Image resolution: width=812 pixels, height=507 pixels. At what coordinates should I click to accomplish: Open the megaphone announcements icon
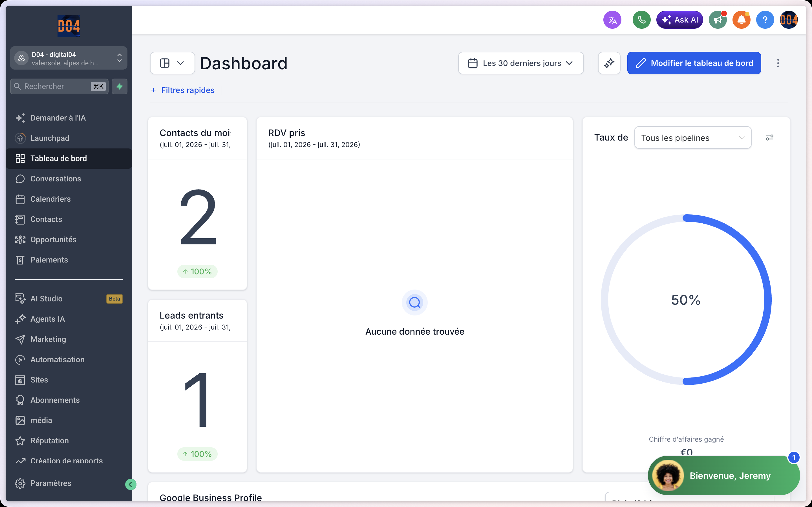pos(718,20)
